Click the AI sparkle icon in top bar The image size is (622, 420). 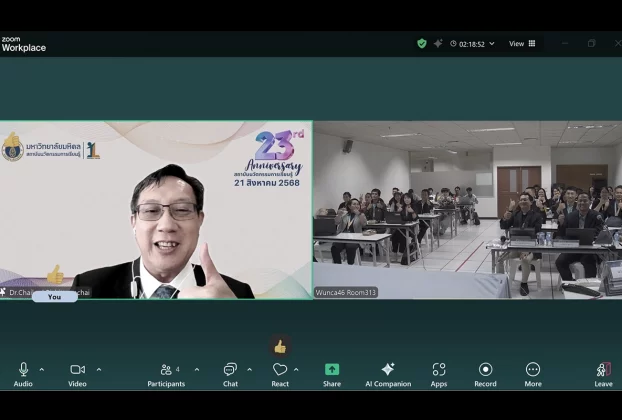coord(438,44)
